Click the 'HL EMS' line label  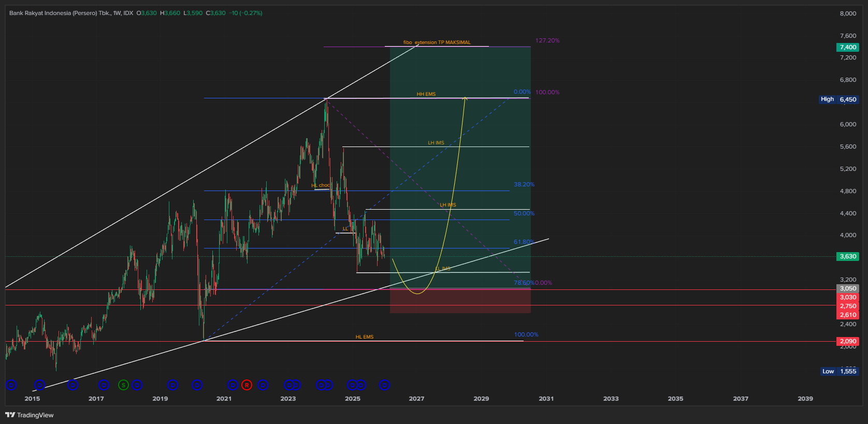coord(364,337)
